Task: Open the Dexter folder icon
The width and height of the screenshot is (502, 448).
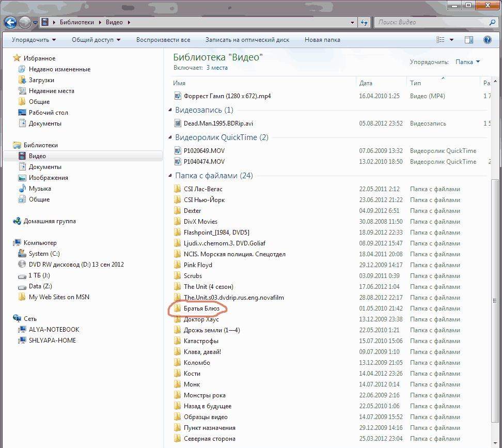Action: point(178,211)
